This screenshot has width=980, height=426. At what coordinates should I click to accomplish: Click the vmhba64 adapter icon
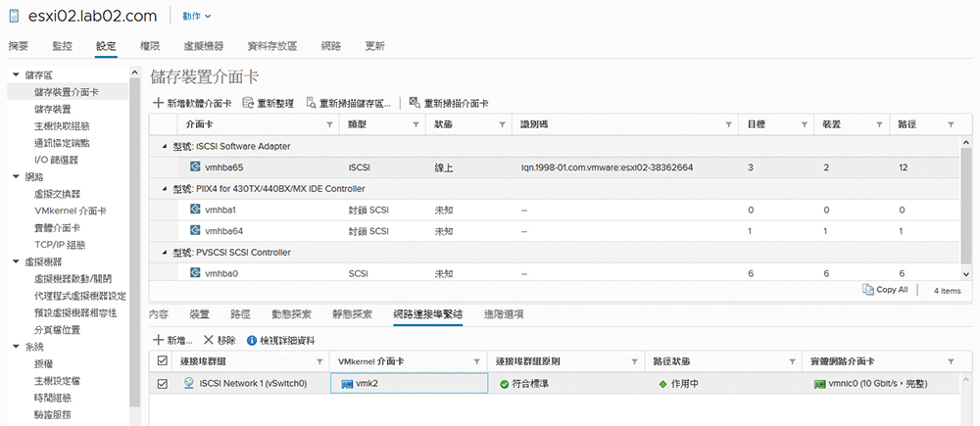195,230
